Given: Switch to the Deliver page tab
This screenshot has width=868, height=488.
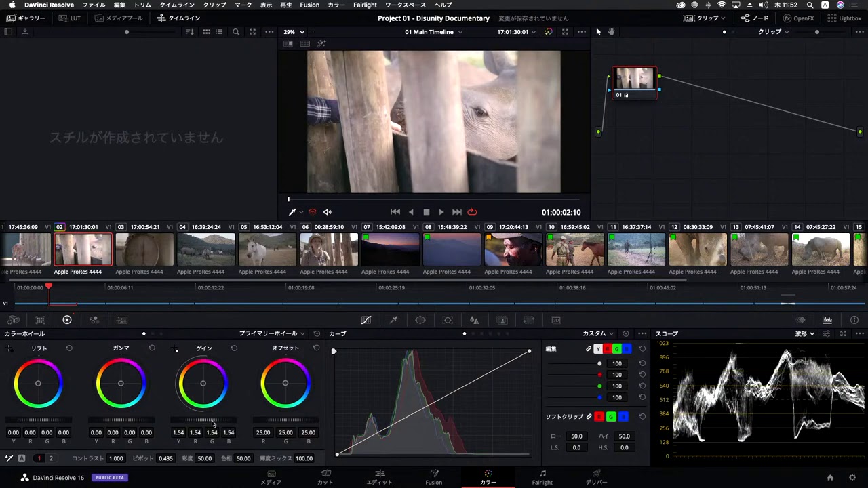Looking at the screenshot, I should click(596, 477).
